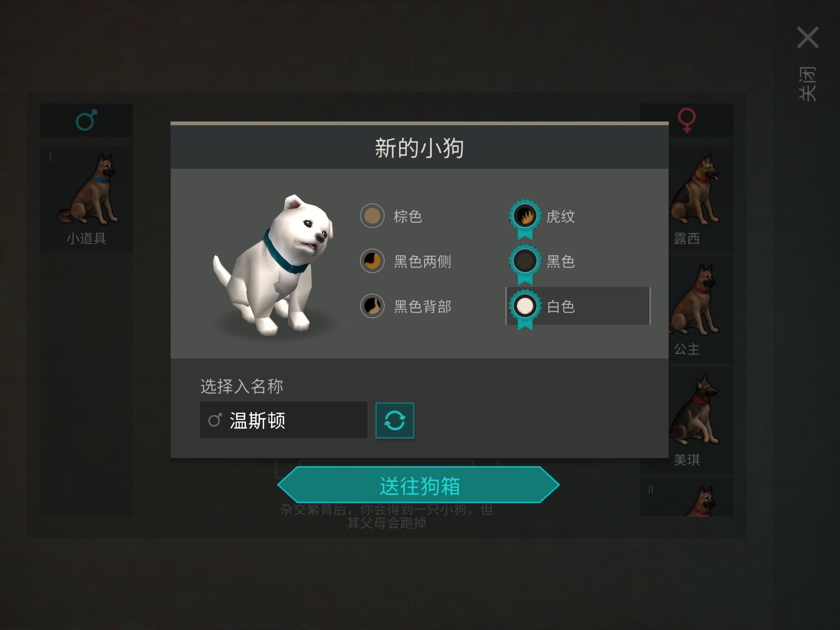
Task: Click the X close icon
Action: pyautogui.click(x=808, y=37)
